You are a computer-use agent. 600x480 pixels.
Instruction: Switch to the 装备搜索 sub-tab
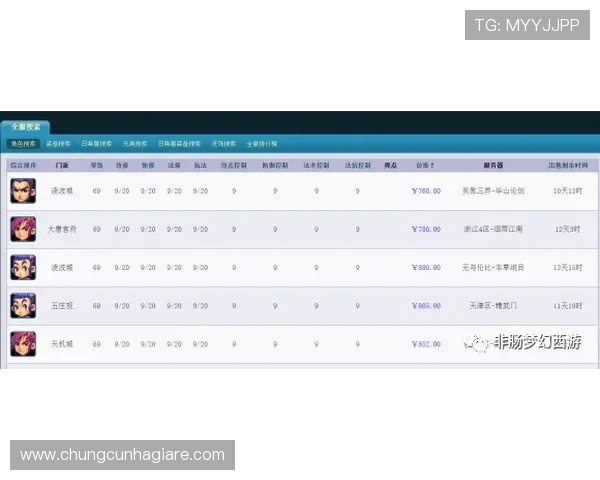click(x=59, y=144)
